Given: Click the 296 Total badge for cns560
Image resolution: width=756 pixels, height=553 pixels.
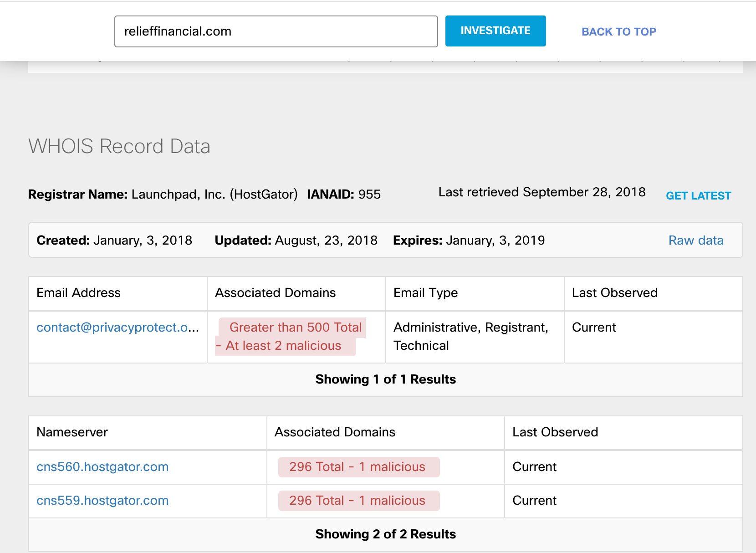Looking at the screenshot, I should coord(358,467).
